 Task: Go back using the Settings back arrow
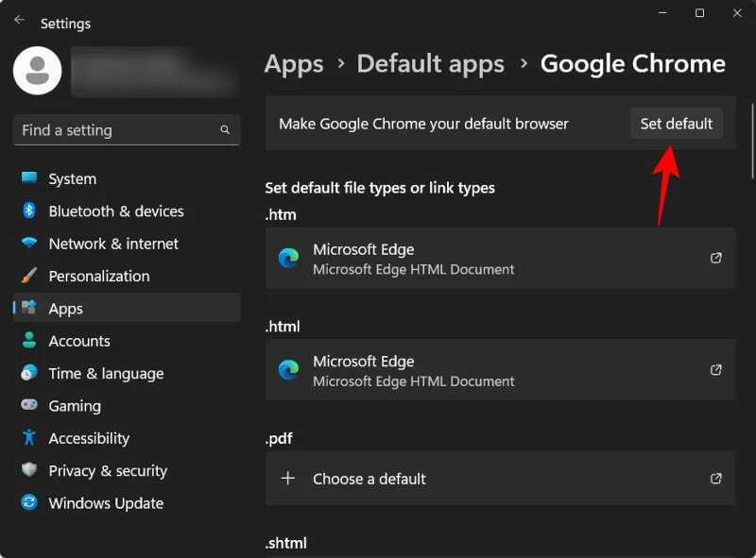click(19, 20)
